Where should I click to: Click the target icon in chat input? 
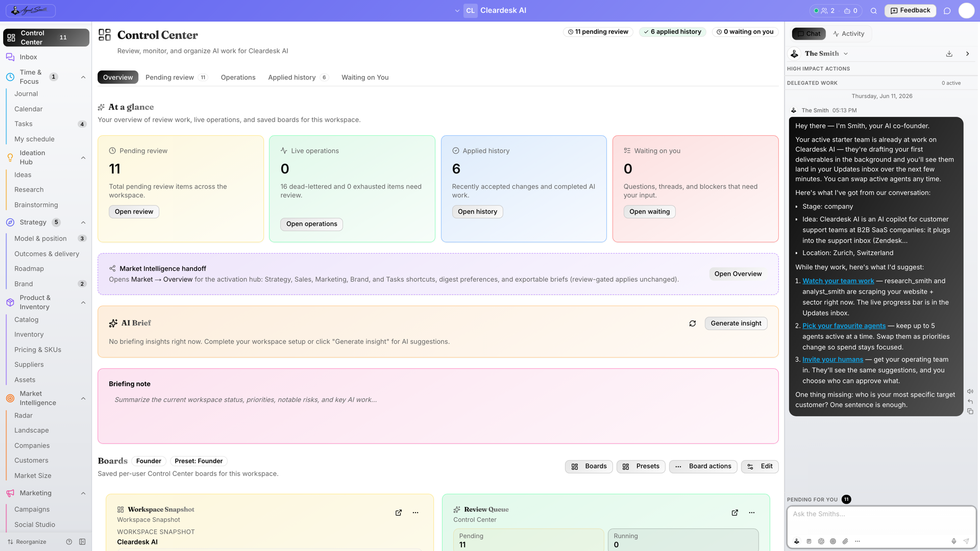point(833,541)
